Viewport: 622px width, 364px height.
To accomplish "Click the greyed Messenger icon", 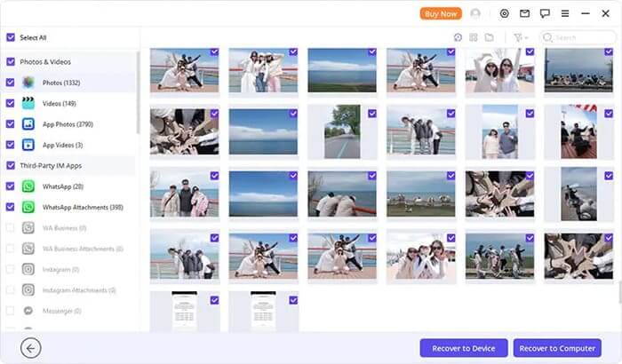I will pyautogui.click(x=28, y=311).
